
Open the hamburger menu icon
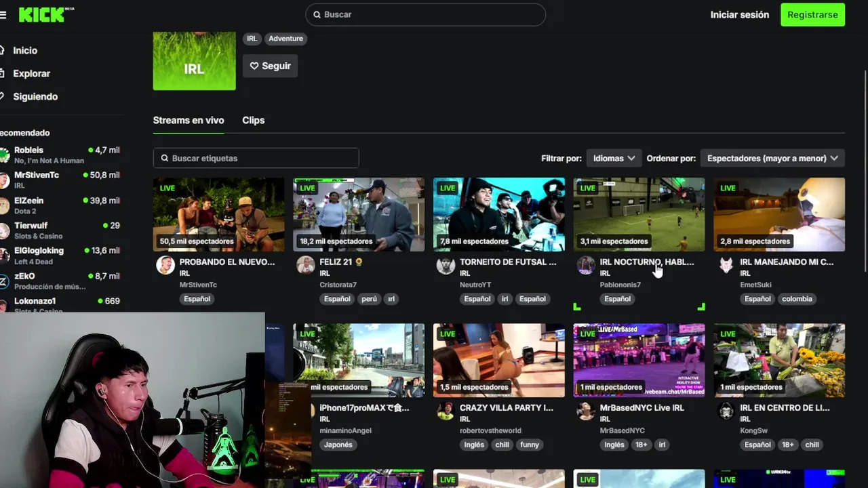3,14
